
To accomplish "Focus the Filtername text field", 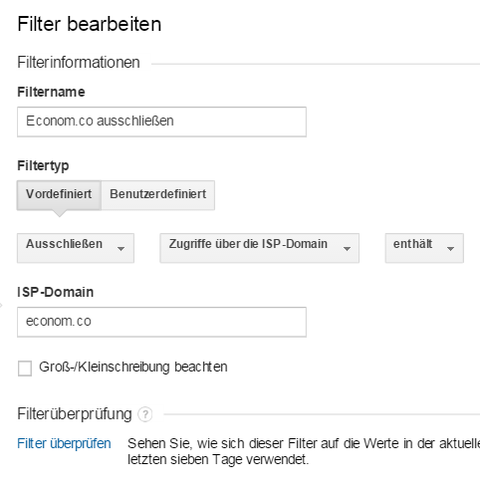I will click(162, 122).
